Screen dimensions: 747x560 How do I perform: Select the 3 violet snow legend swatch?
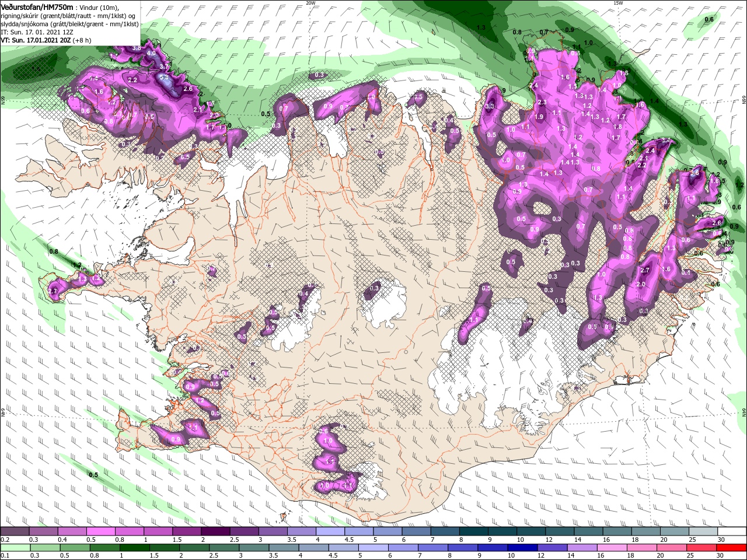click(x=272, y=531)
